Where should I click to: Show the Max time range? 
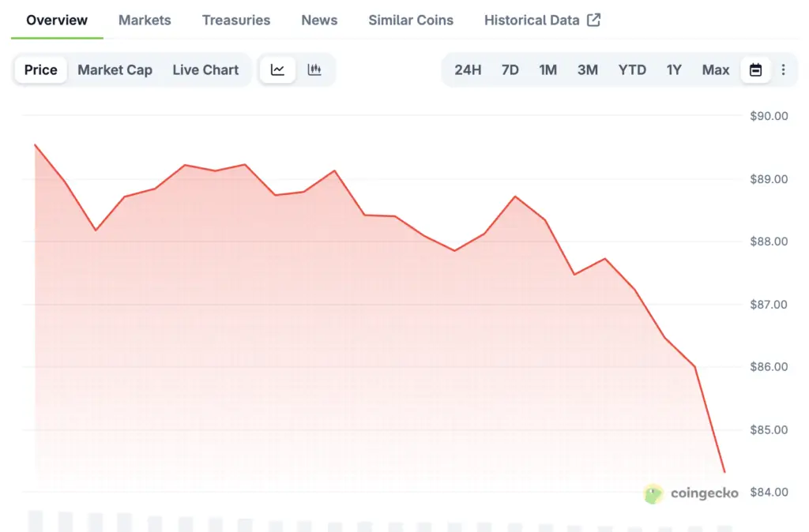pos(716,69)
